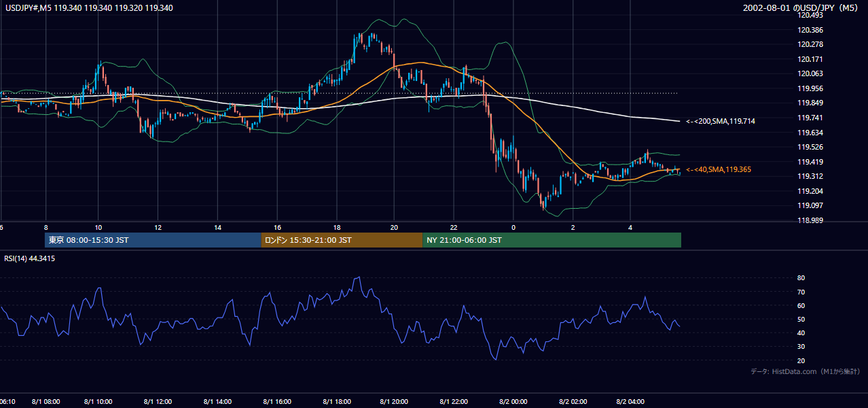The width and height of the screenshot is (868, 408).
Task: Click the bottom time label 8/2 02:00
Action: click(573, 401)
